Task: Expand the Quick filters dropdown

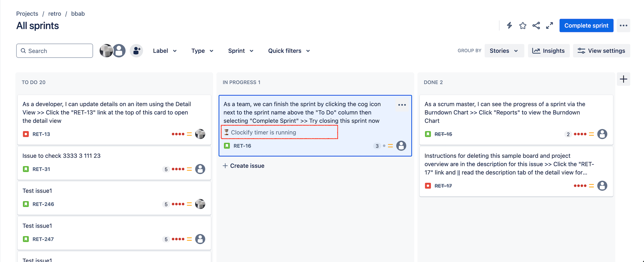Action: pyautogui.click(x=289, y=51)
